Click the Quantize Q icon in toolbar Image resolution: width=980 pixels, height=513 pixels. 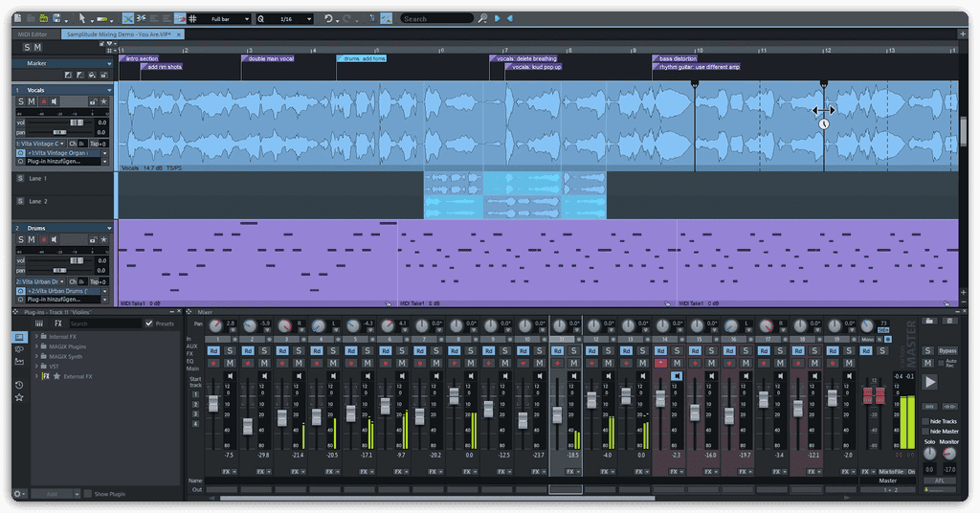click(260, 19)
